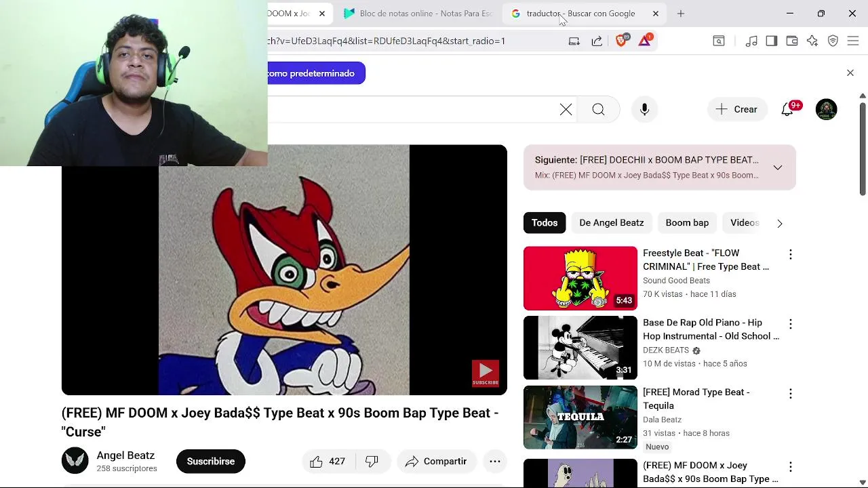Open the Morad Type Beat Tequila title
This screenshot has width=868, height=488.
coord(696,399)
